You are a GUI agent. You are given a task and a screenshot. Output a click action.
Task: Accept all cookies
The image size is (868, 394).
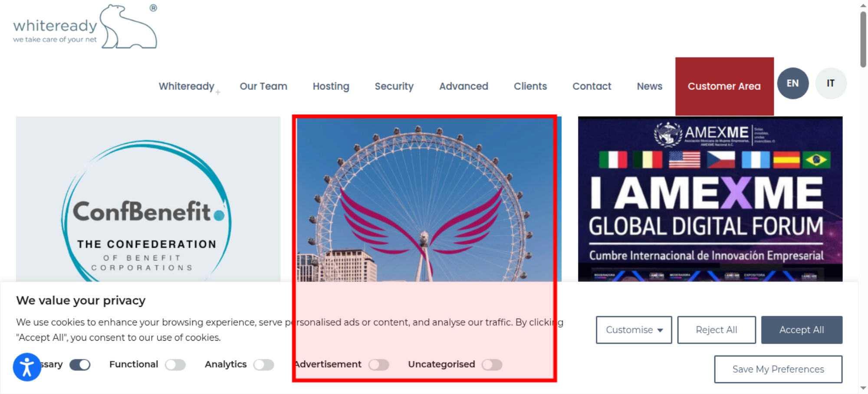[802, 330]
